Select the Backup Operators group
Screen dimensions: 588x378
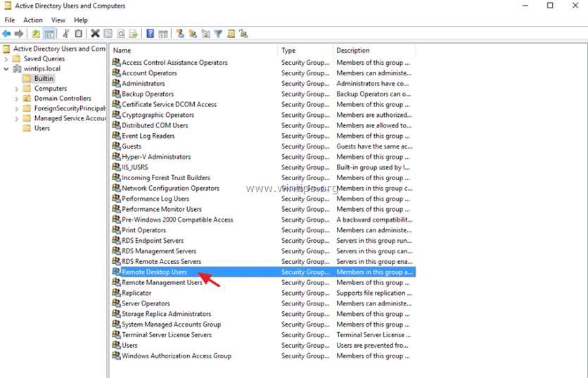264,94
